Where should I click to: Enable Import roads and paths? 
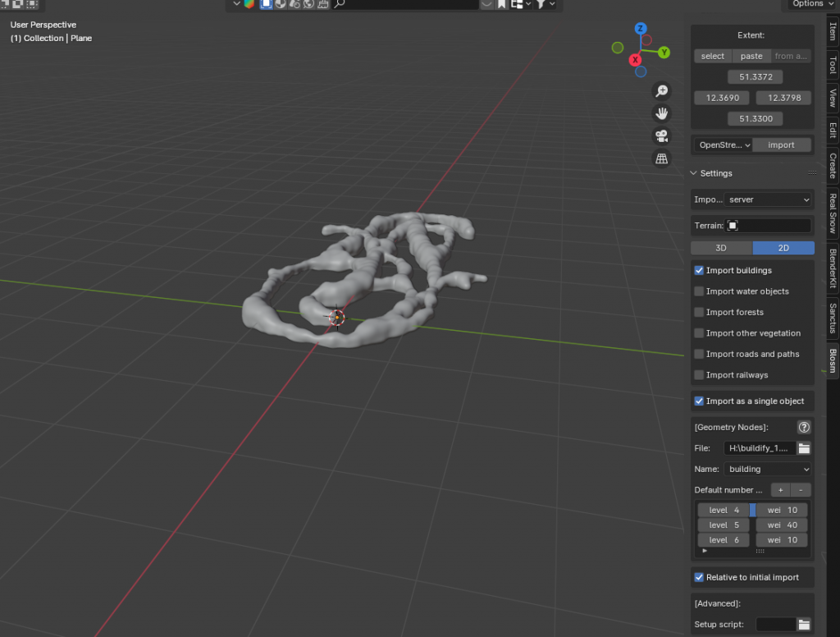click(699, 354)
